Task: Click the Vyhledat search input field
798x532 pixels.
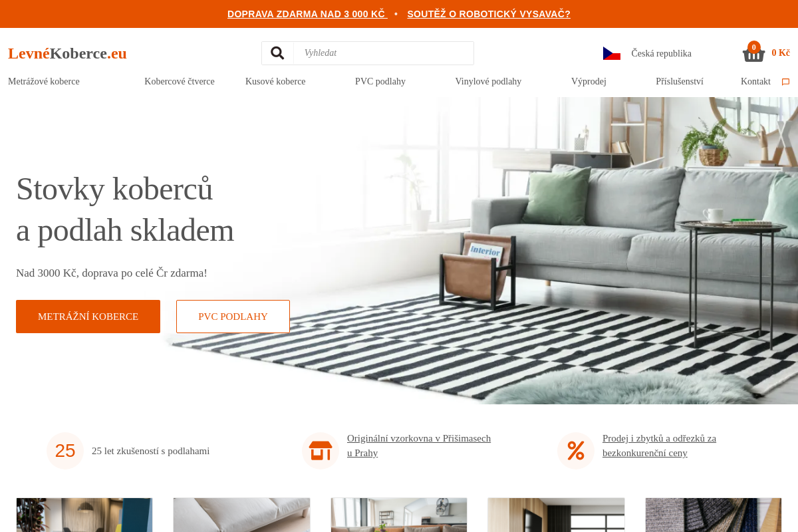Action: click(x=384, y=53)
